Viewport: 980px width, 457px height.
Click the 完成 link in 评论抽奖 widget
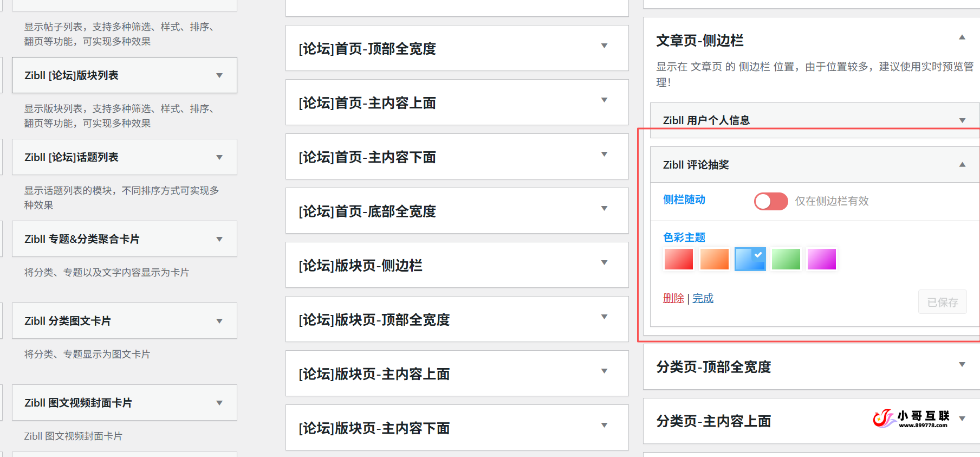coord(703,298)
